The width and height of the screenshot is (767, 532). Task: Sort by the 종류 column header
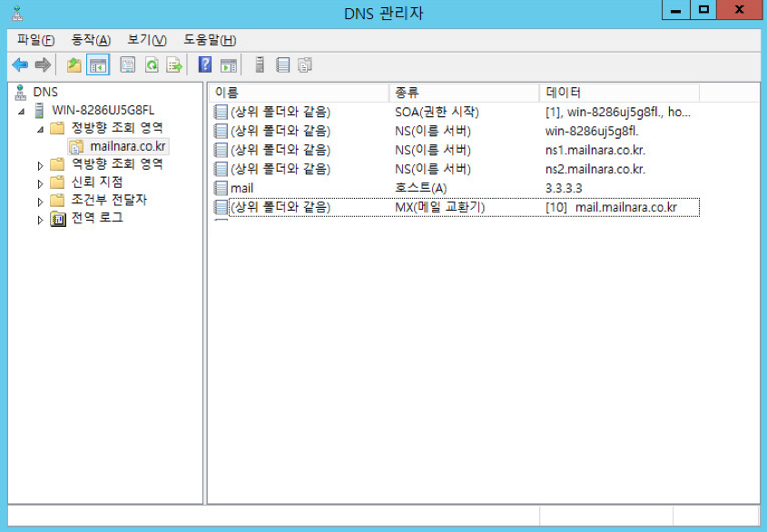[464, 93]
